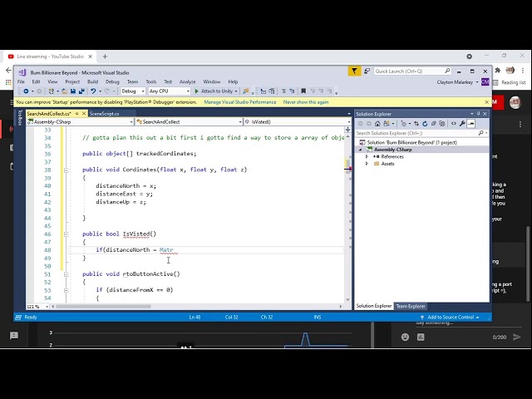Open the IsVisted() member dropdown
The height and width of the screenshot is (399, 532).
pos(298,122)
